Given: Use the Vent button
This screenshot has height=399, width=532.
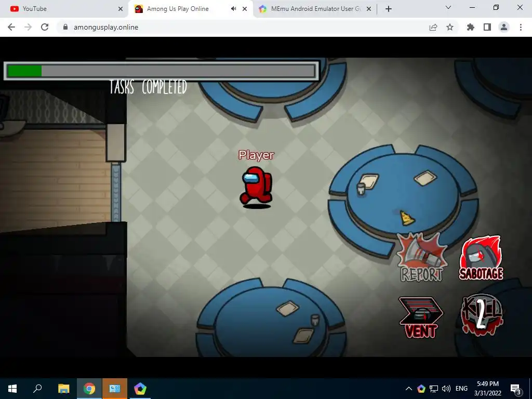Looking at the screenshot, I should click(x=421, y=317).
